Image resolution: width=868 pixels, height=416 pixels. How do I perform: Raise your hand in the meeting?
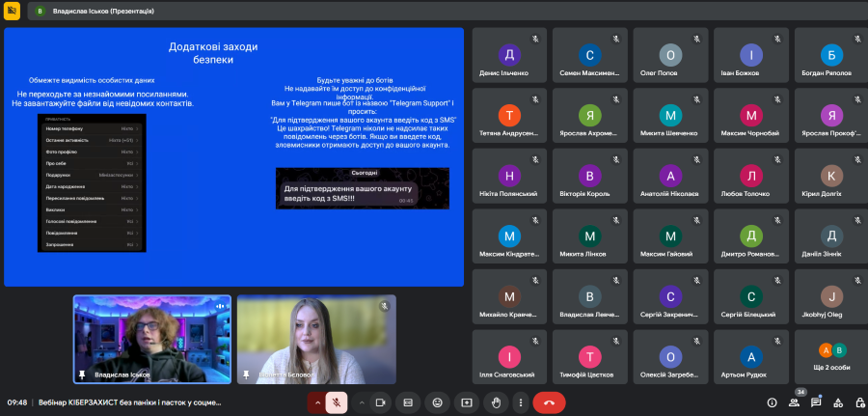[x=496, y=402]
